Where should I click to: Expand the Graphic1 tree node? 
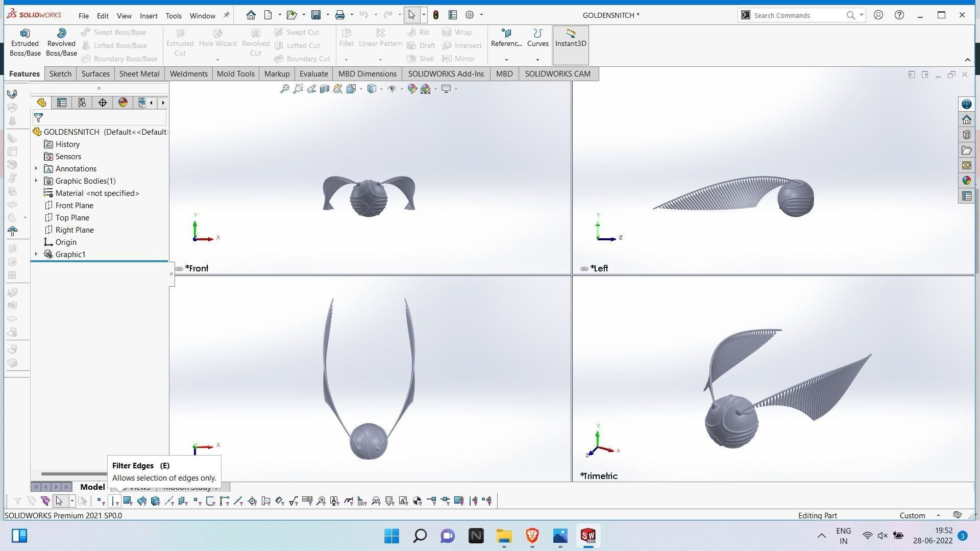tap(36, 254)
